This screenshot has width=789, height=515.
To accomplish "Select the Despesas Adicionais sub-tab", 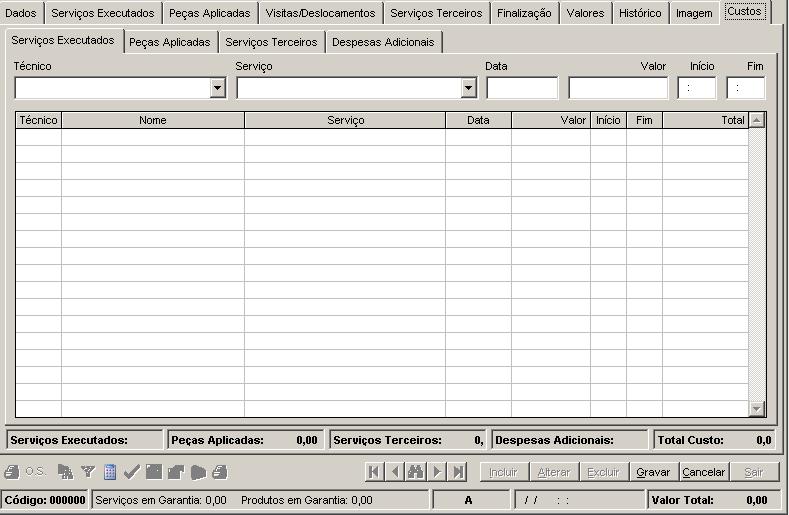I will pyautogui.click(x=383, y=42).
